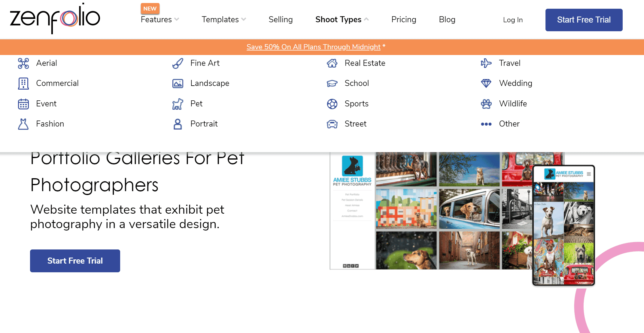644x333 pixels.
Task: Click the Fashion dress icon
Action: tap(23, 124)
